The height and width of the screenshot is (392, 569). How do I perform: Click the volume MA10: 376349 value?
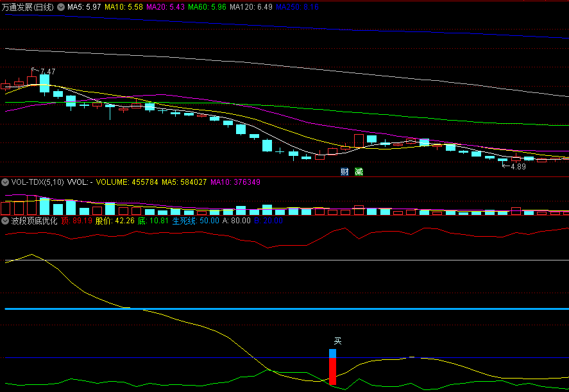coord(235,182)
